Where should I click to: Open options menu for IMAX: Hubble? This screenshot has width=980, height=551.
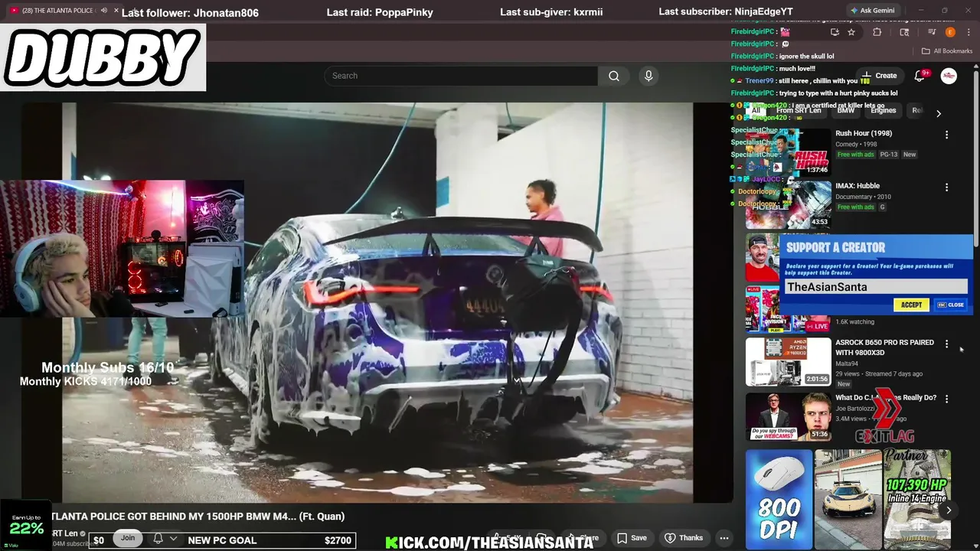click(x=946, y=187)
